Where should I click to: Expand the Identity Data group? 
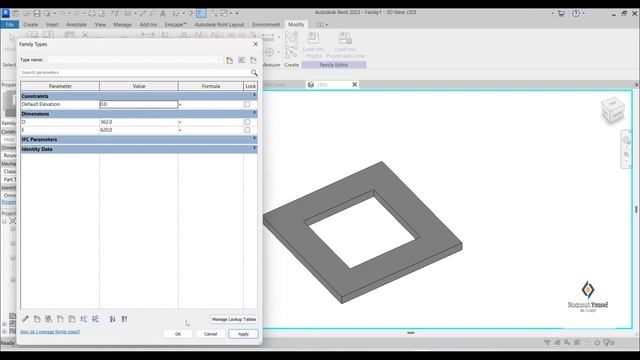click(254, 148)
